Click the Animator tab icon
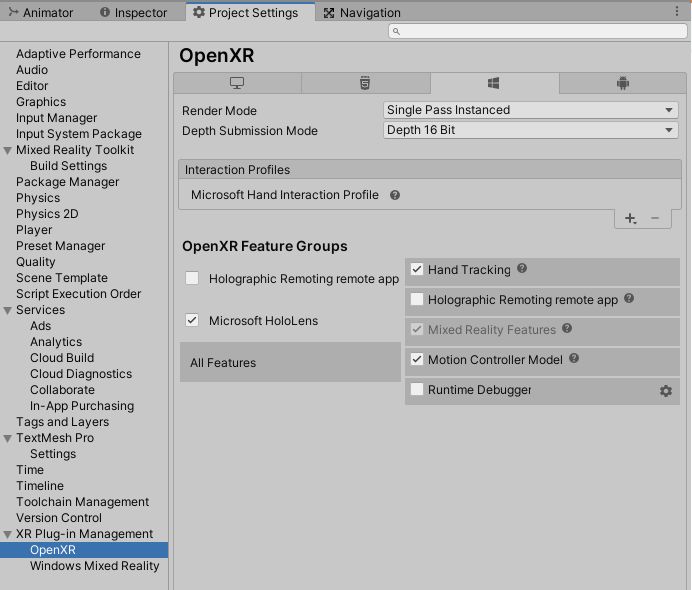 [x=14, y=12]
